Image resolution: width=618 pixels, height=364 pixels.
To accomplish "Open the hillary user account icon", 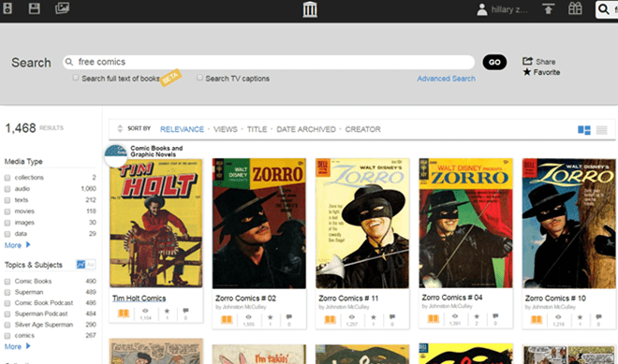I will point(481,9).
